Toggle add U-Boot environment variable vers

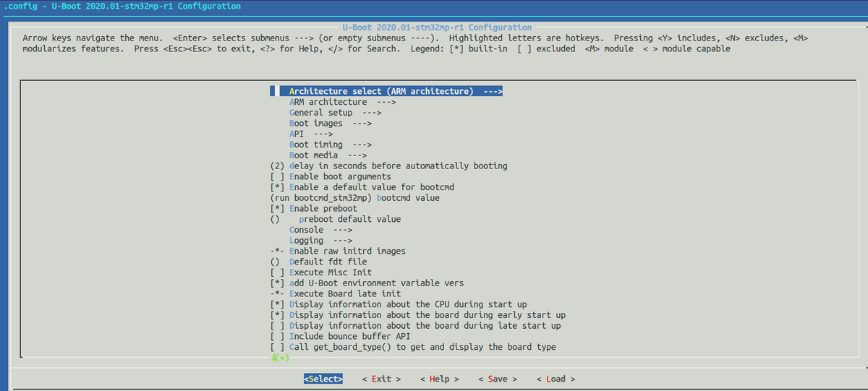[x=367, y=283]
